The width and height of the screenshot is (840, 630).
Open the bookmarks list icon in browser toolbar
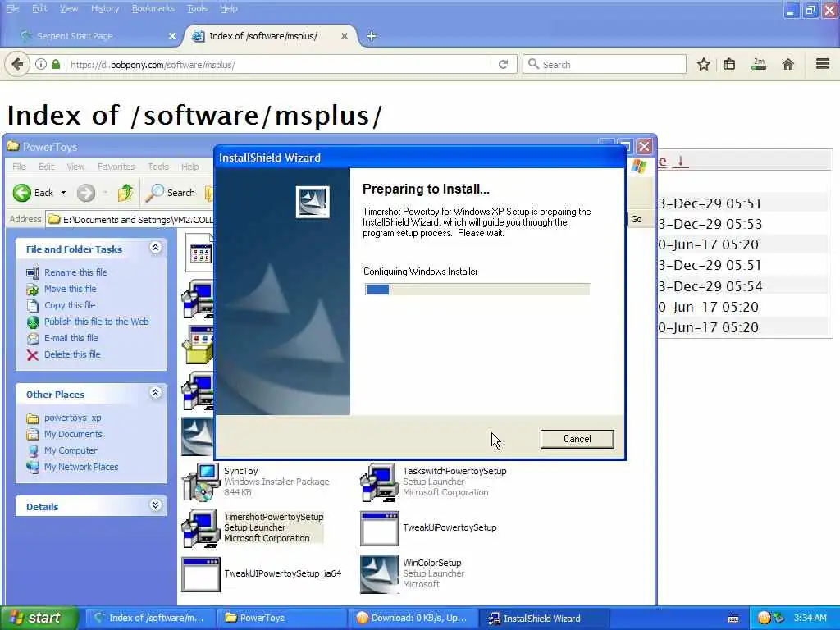(x=729, y=65)
